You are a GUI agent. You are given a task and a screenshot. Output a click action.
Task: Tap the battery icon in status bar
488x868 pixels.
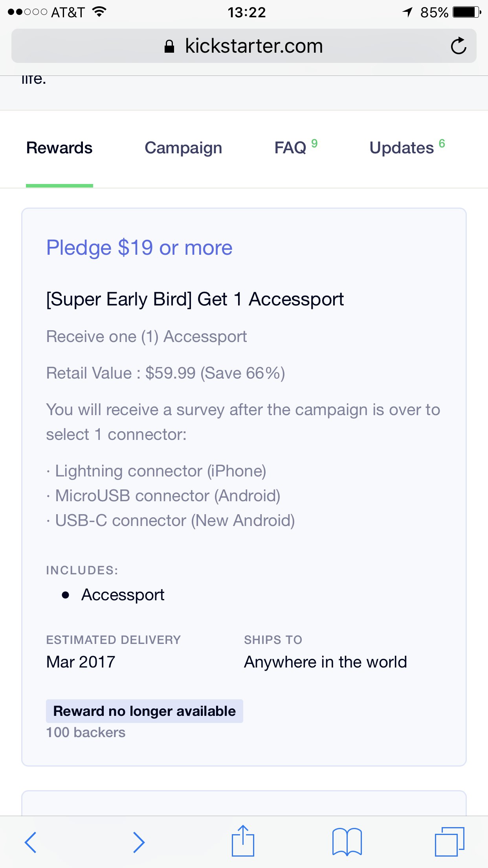click(x=466, y=12)
